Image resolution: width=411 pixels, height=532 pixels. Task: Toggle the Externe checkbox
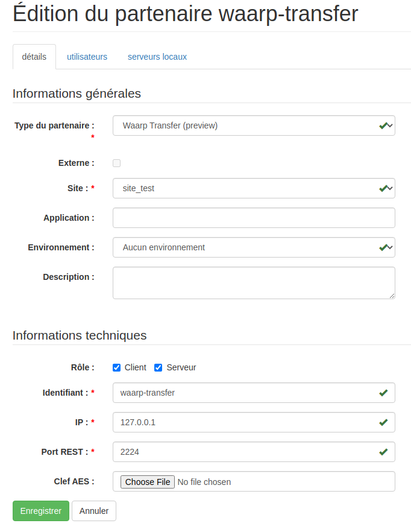coord(117,163)
